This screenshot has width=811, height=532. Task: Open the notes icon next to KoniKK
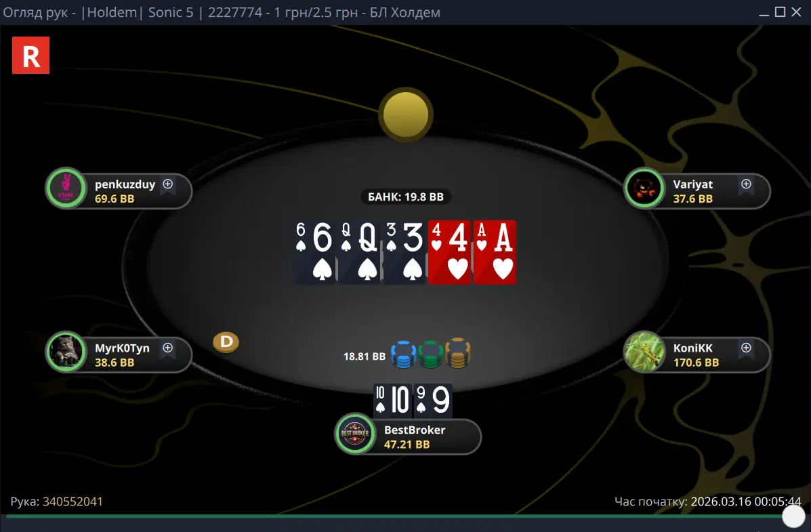point(747,348)
